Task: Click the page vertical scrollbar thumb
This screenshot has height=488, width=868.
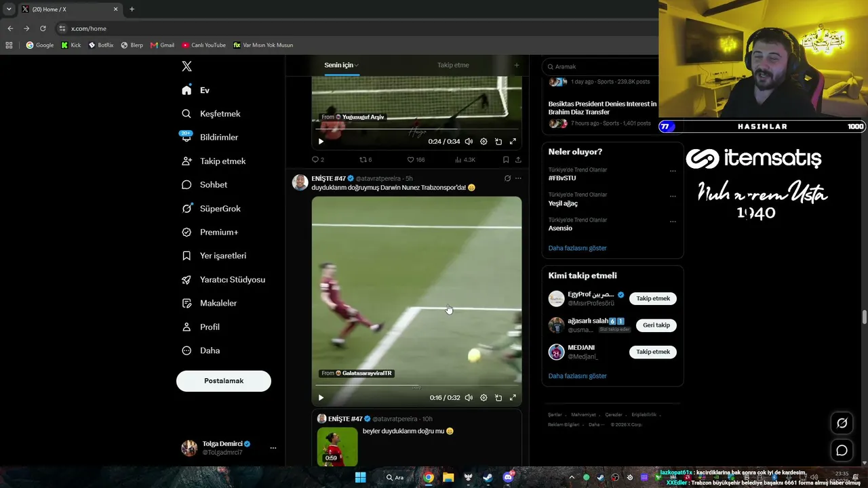Action: pyautogui.click(x=865, y=317)
